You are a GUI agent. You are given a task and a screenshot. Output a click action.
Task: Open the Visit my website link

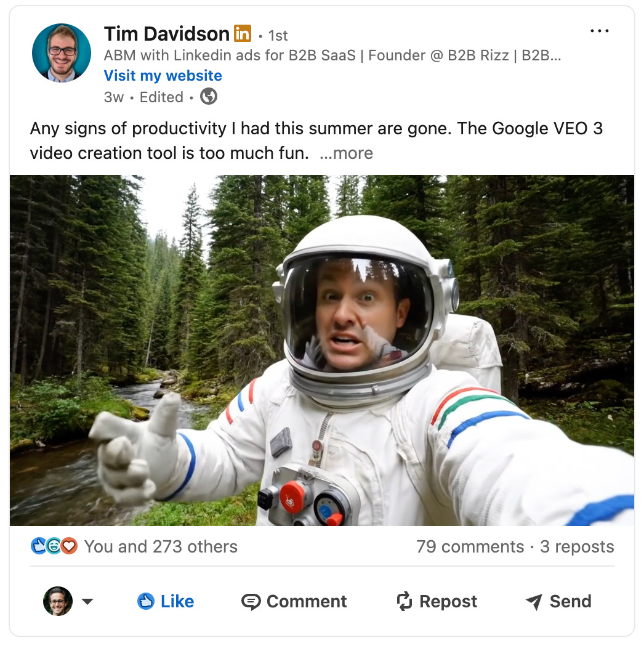click(x=163, y=76)
